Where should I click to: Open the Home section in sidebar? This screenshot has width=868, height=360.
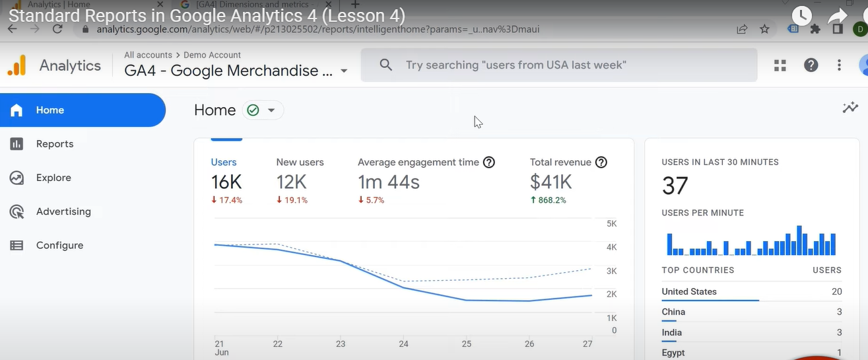(83, 110)
